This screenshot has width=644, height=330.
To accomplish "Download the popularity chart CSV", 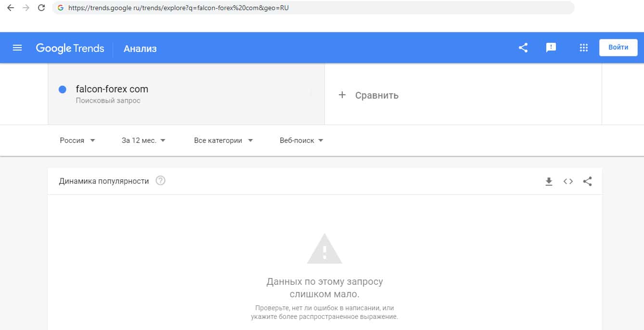I will pyautogui.click(x=549, y=181).
